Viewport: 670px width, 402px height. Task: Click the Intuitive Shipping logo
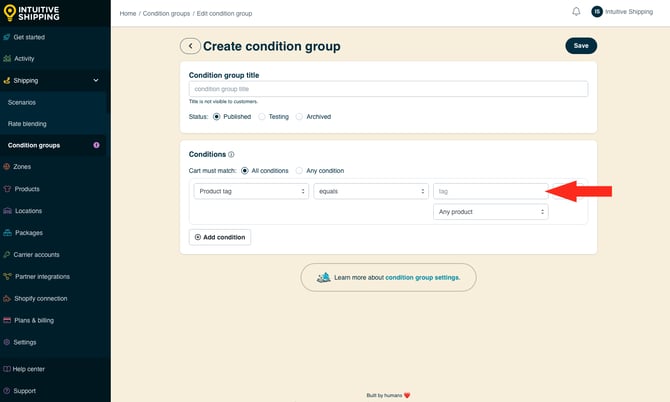pyautogui.click(x=31, y=13)
